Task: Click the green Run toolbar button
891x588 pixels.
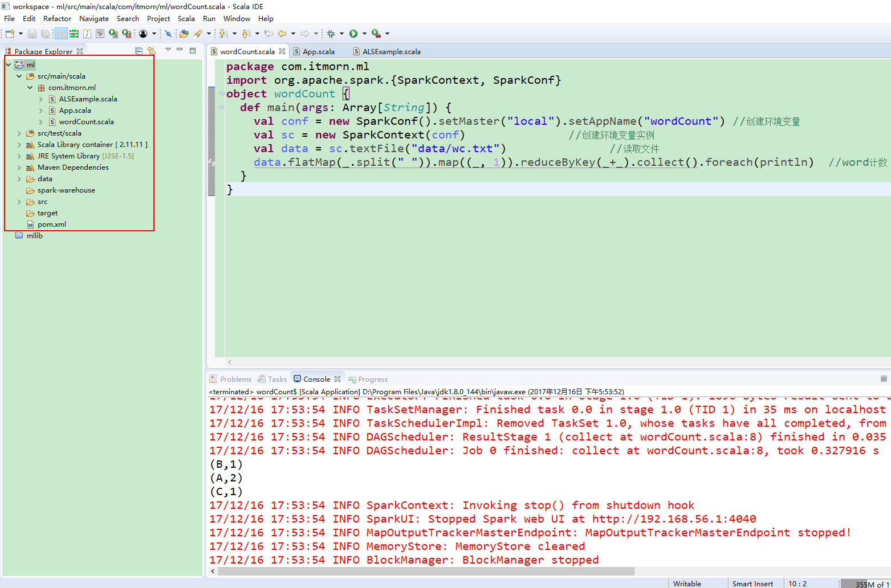Action: (353, 34)
